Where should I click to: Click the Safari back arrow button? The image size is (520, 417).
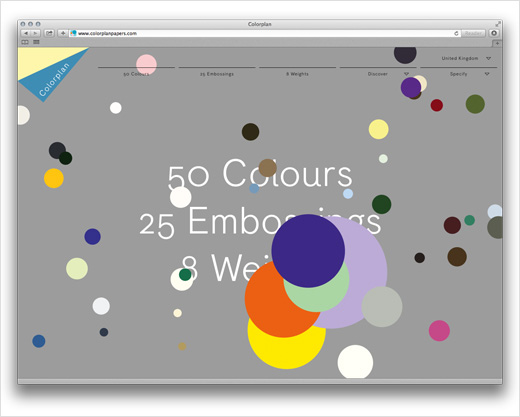pos(26,33)
